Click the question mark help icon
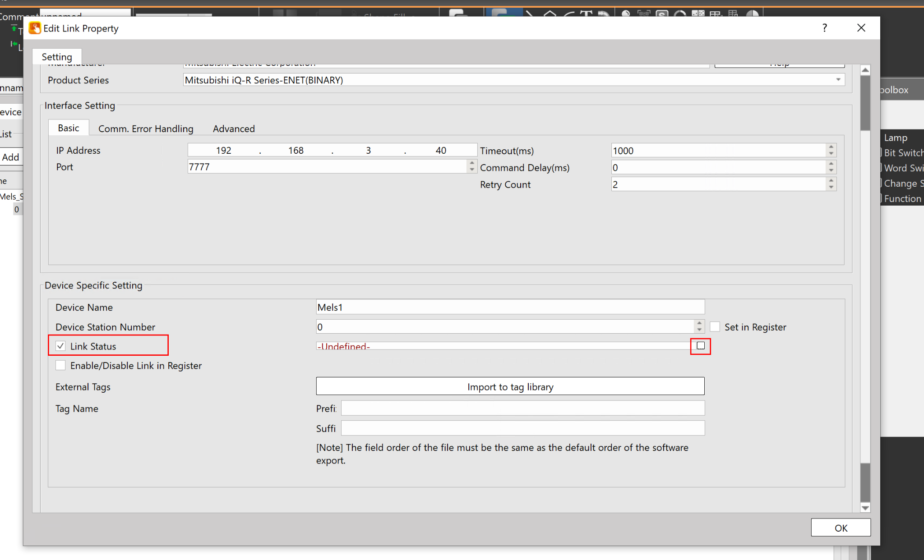Image resolution: width=924 pixels, height=560 pixels. click(824, 28)
